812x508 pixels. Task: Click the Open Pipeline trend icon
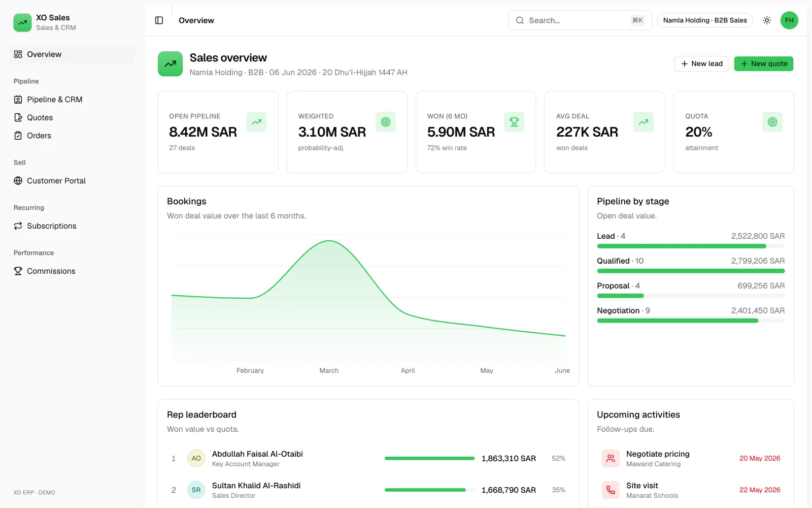[x=256, y=122]
